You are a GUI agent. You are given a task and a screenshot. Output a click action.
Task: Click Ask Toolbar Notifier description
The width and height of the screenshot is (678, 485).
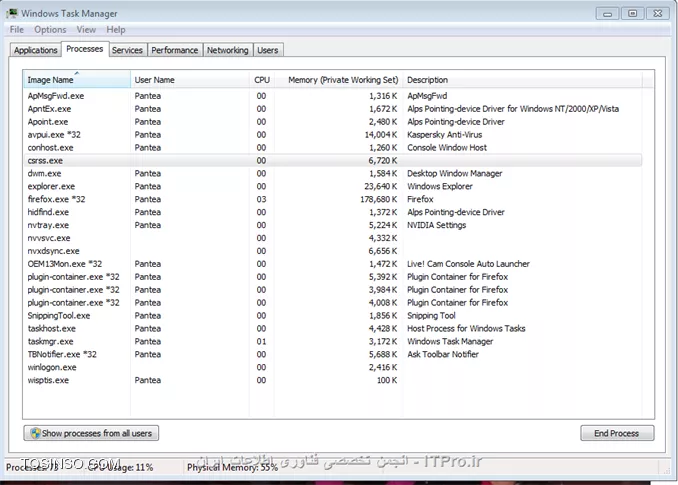443,354
